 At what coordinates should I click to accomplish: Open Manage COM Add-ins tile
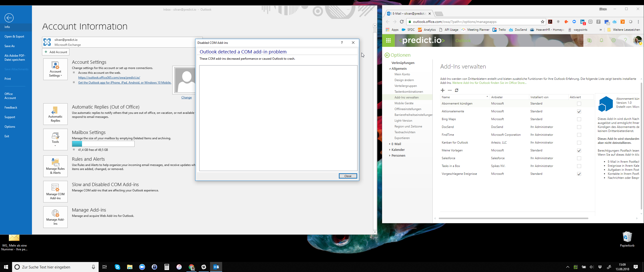point(55,192)
